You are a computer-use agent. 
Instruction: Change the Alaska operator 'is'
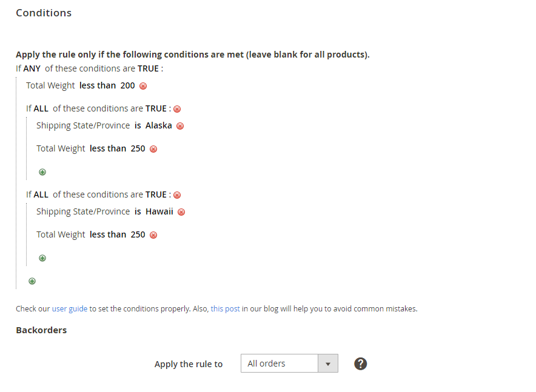[138, 125]
